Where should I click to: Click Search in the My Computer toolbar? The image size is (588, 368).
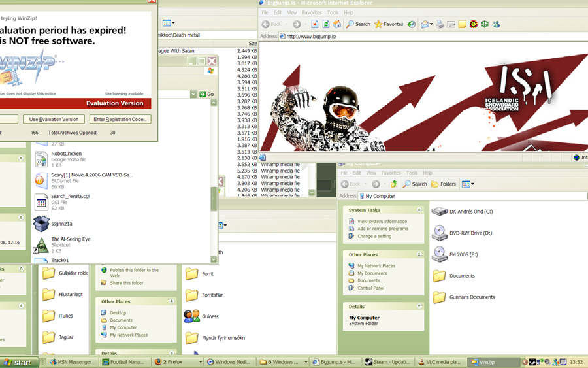click(415, 184)
